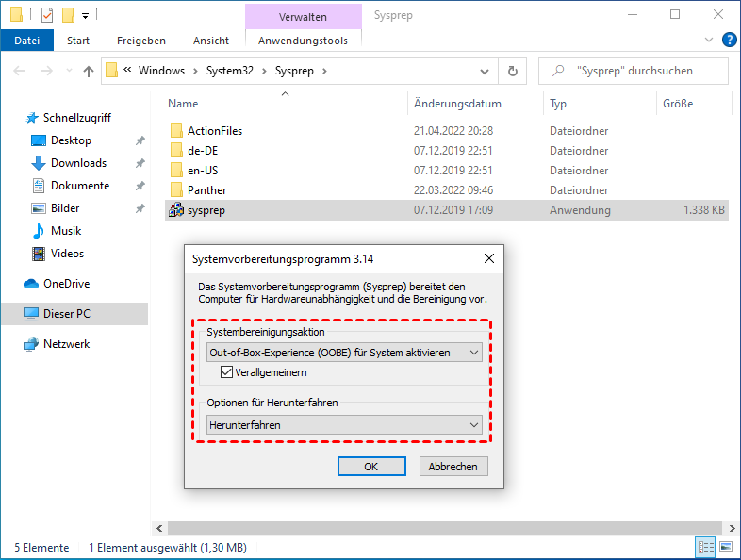Sort files by Änderungsdatum column header
The width and height of the screenshot is (741, 560).
click(x=458, y=104)
